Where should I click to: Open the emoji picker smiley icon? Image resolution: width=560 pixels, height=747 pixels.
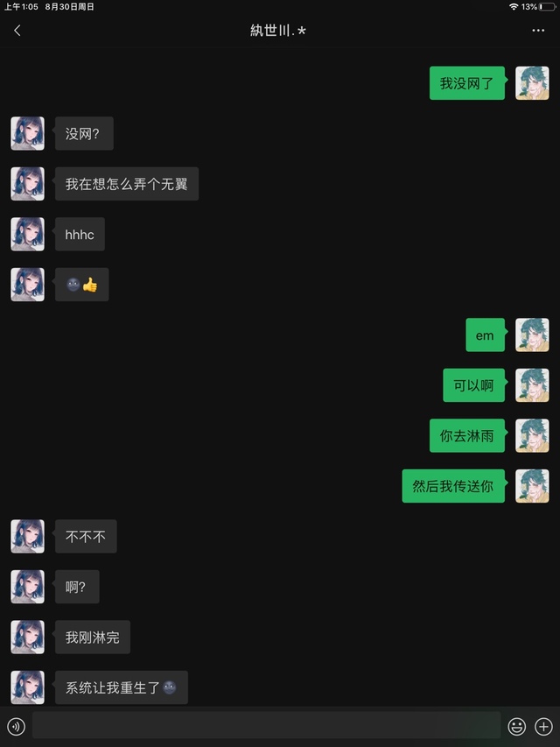click(516, 727)
